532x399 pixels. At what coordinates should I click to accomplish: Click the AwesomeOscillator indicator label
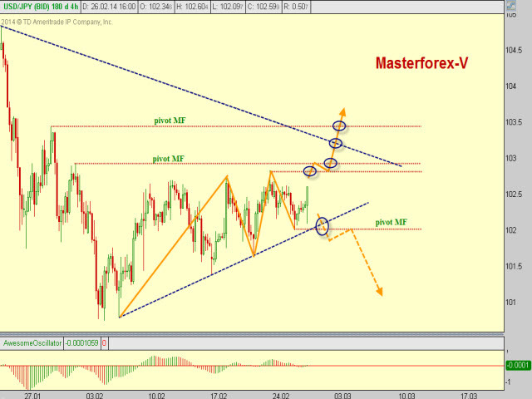32,343
